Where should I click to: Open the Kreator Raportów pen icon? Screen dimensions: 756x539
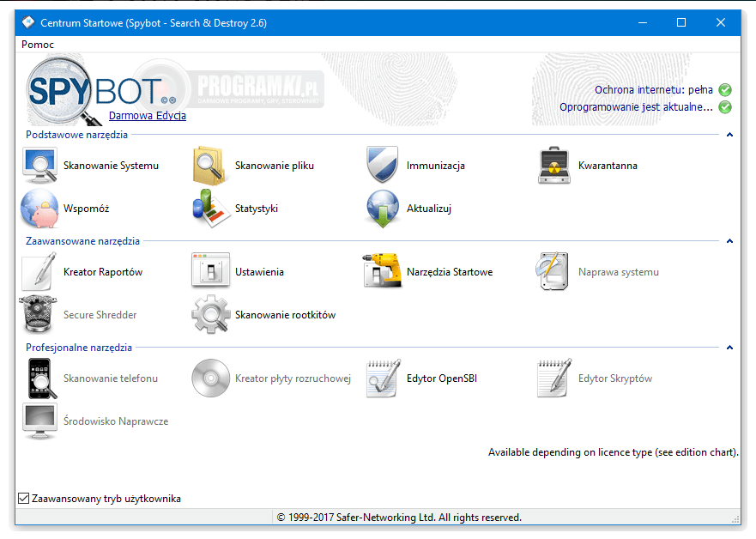click(x=39, y=271)
